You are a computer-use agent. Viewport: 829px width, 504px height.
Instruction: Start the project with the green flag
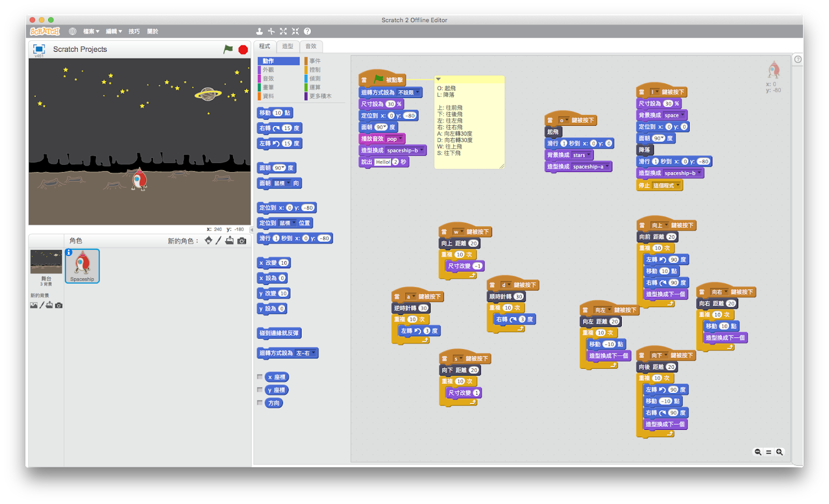click(x=227, y=49)
